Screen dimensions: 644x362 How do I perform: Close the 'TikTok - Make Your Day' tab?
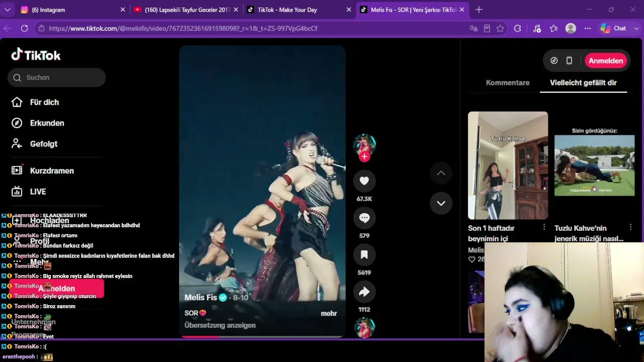coord(349,10)
